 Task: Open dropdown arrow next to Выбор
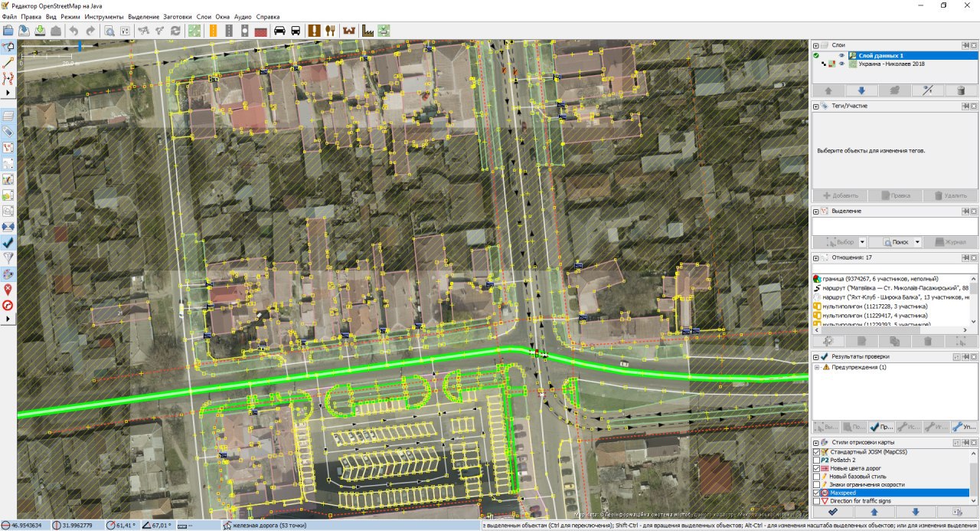[862, 242]
